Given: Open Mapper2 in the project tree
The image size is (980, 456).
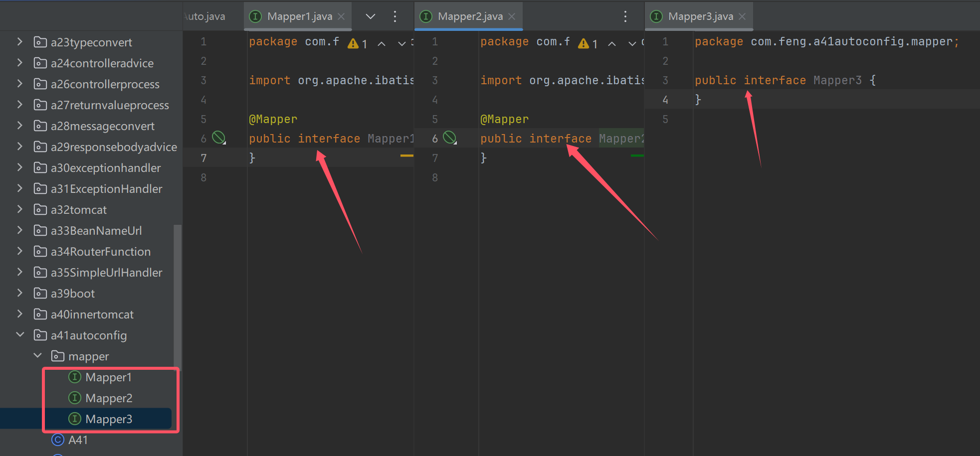Looking at the screenshot, I should [x=109, y=398].
